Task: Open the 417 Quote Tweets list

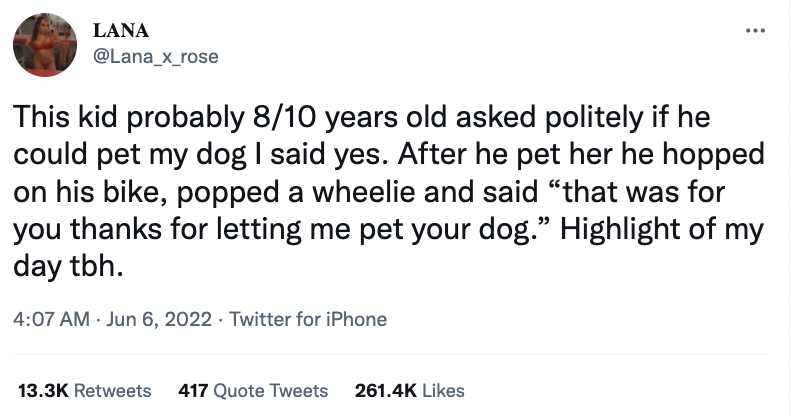Action: point(252,390)
